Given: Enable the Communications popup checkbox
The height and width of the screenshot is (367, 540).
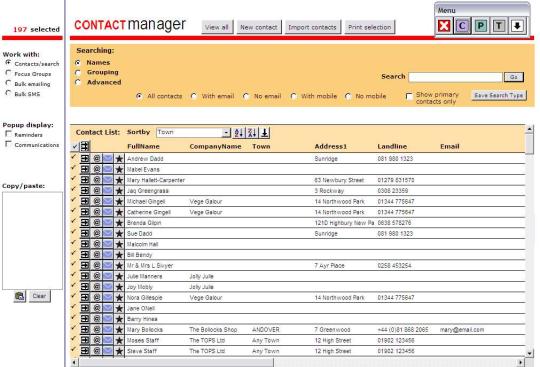Looking at the screenshot, I should 9,144.
